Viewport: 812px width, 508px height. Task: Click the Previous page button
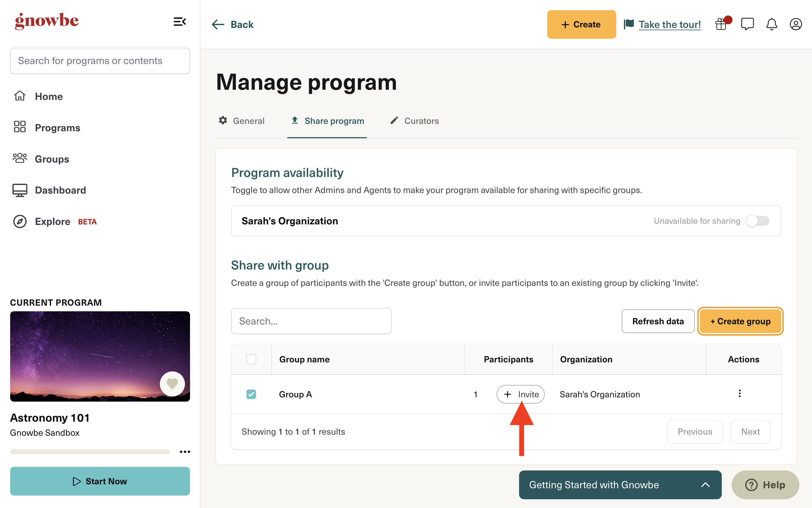pos(695,432)
